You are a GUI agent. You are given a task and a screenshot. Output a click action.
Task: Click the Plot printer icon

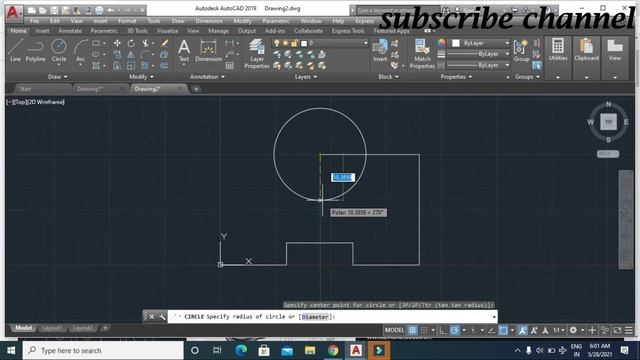[x=99, y=10]
